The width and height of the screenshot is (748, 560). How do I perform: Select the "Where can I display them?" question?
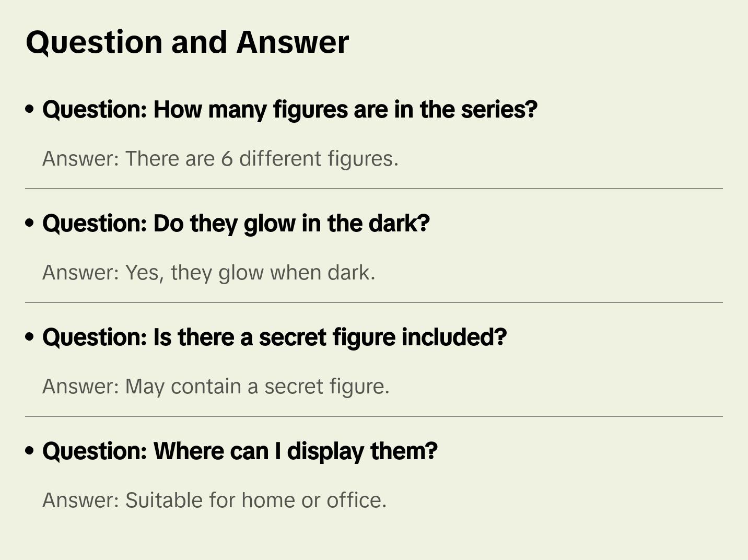point(240,451)
